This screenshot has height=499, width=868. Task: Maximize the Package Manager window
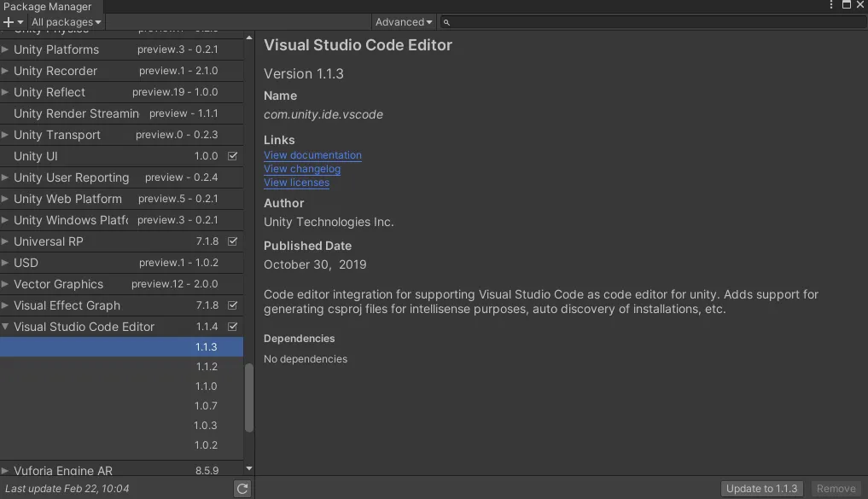[x=846, y=5]
